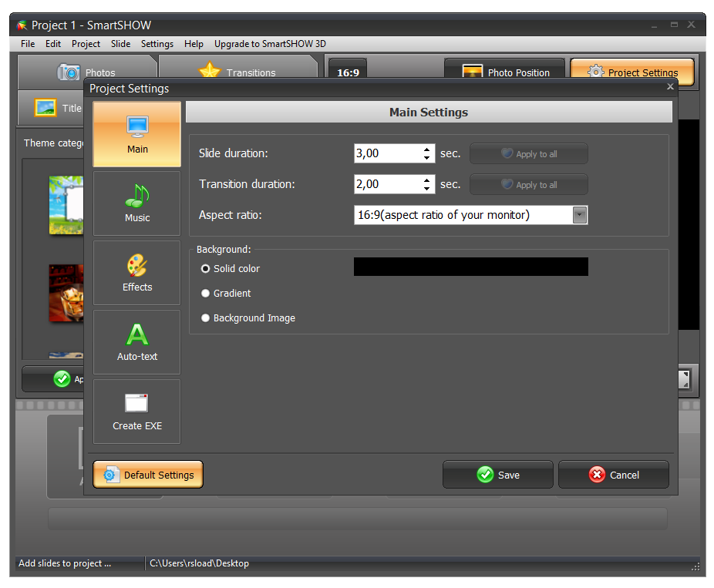Open the Slide menu
714x588 pixels.
[x=120, y=44]
